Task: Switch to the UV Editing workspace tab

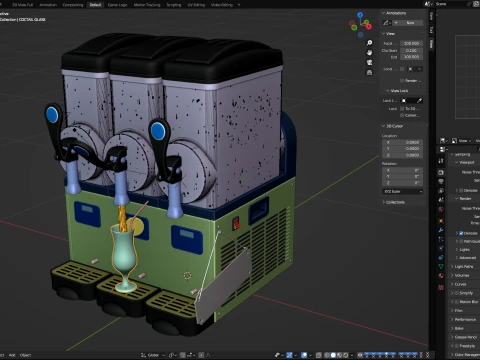Action: (x=196, y=5)
